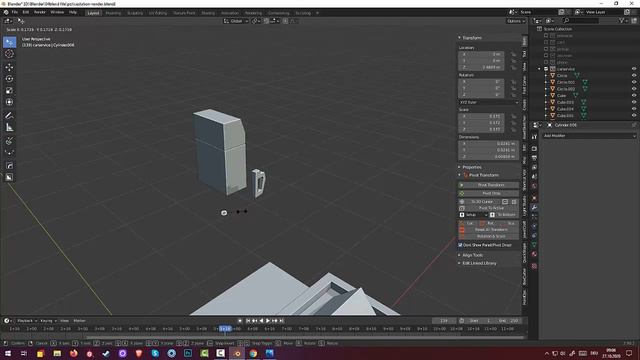The height and width of the screenshot is (360, 640).
Task: Click the Pivot Drop button
Action: tap(489, 193)
